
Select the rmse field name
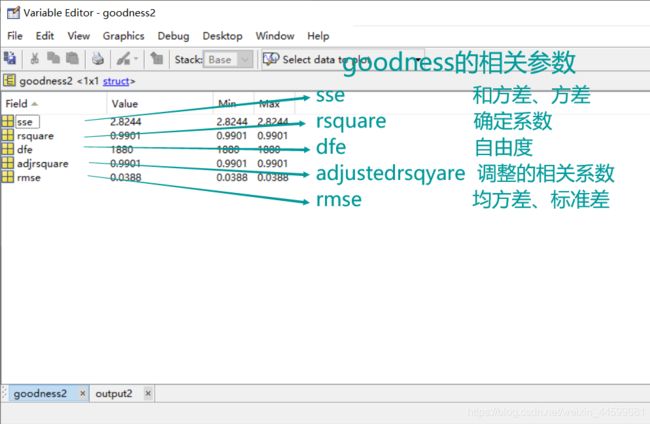tap(29, 178)
